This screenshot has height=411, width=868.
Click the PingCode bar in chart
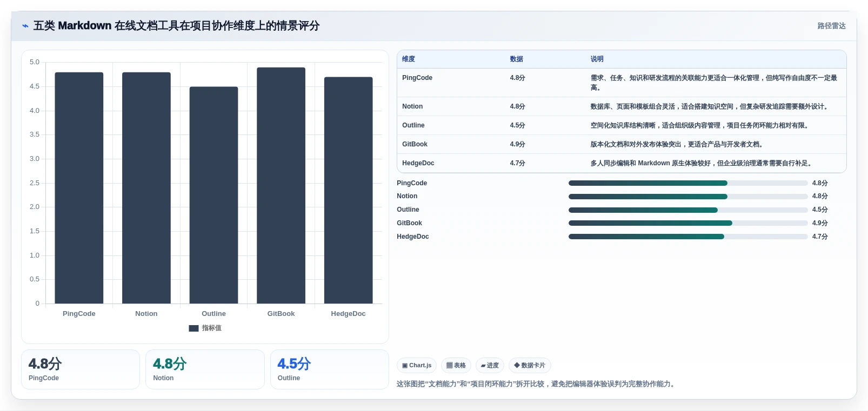click(x=79, y=188)
